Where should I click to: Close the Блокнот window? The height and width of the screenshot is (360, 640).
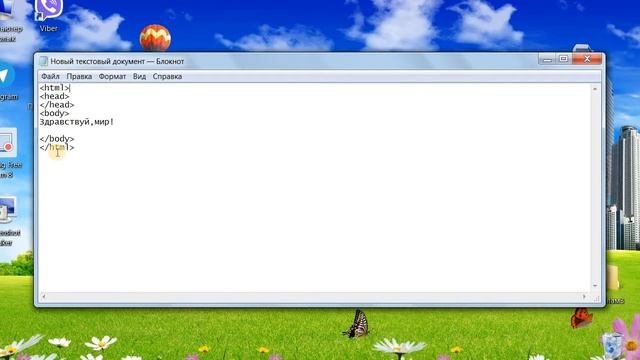point(587,60)
